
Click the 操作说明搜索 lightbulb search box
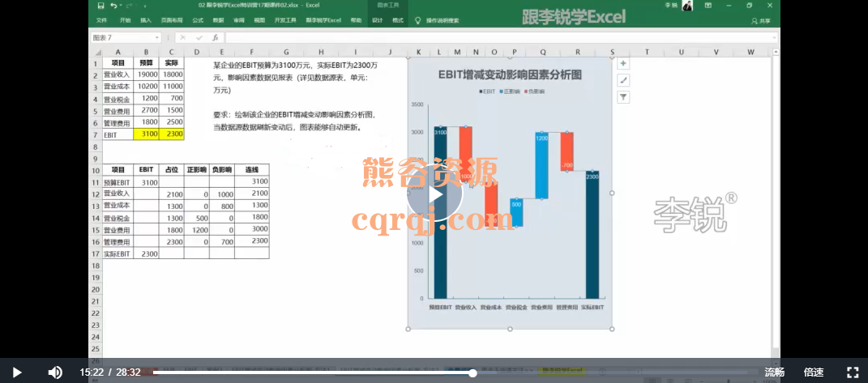pos(437,20)
